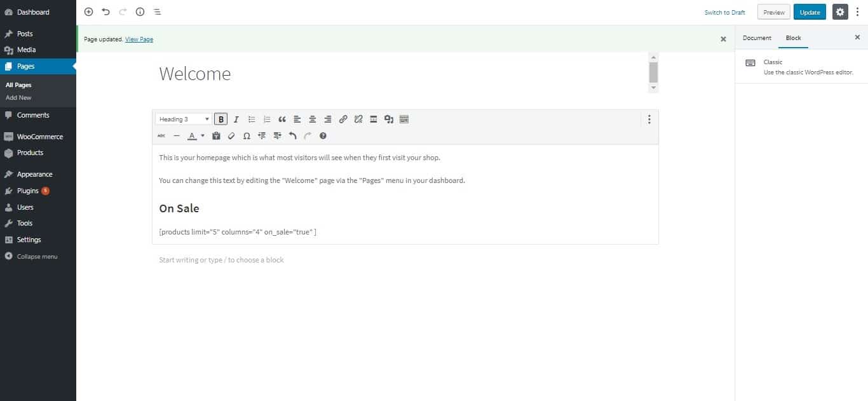Screen dimensions: 868x401
Task: Insert a bulleted list
Action: coord(252,119)
